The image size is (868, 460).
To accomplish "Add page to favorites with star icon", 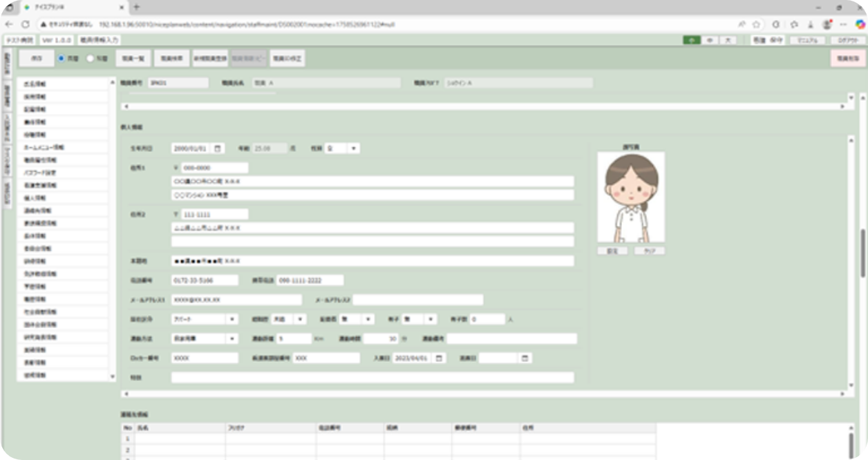I will pyautogui.click(x=757, y=23).
